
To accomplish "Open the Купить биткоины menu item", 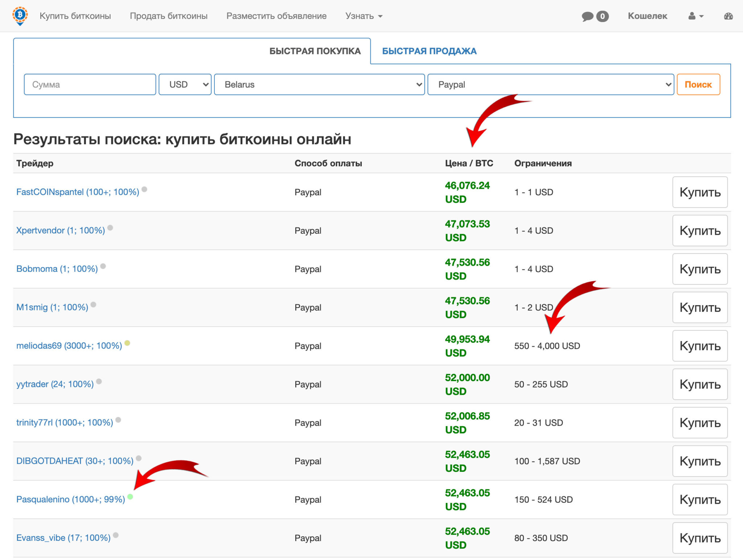I will 75,16.
